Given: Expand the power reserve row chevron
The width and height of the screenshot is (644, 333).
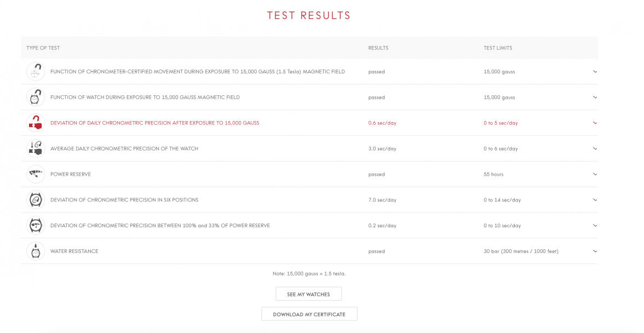Looking at the screenshot, I should coord(595,174).
